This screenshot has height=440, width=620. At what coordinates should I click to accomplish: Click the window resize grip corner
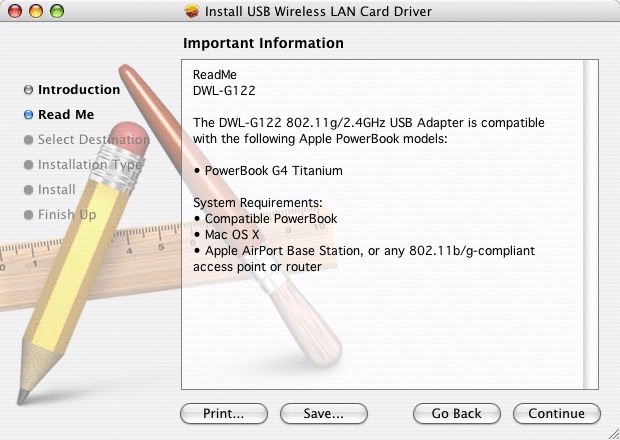[x=612, y=433]
